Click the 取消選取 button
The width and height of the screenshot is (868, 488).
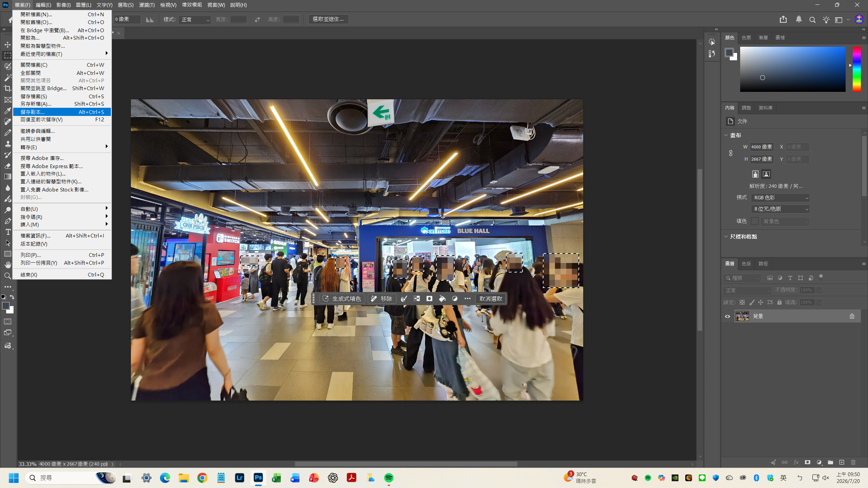tap(491, 299)
